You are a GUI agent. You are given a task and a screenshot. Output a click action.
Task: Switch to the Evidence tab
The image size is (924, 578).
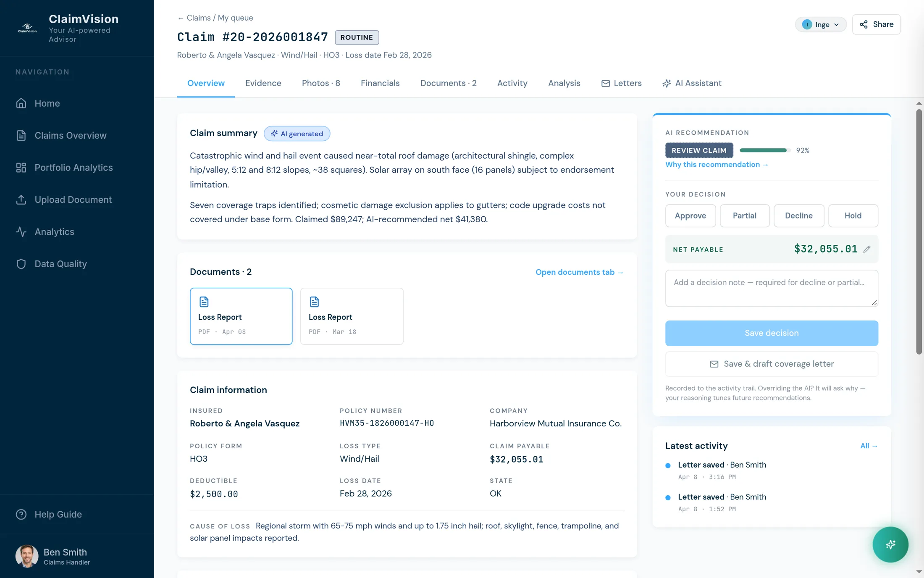263,83
